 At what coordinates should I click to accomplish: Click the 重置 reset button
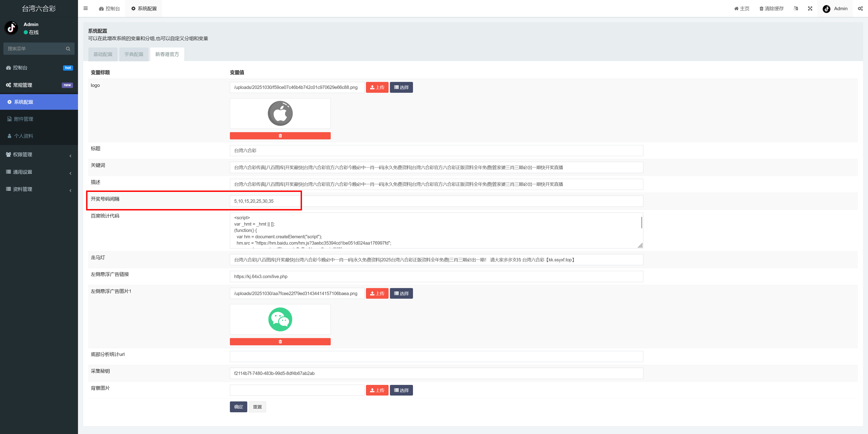click(257, 407)
